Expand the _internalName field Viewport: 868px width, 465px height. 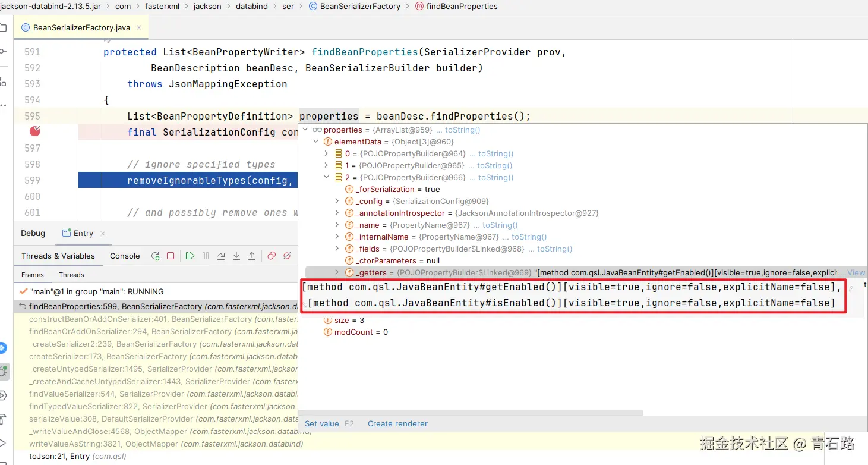coord(337,237)
